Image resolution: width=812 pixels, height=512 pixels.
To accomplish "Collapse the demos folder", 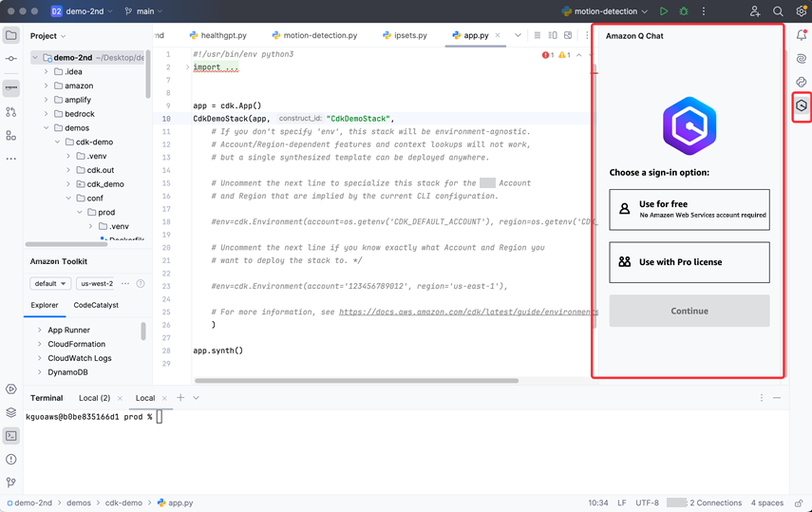I will (x=47, y=127).
